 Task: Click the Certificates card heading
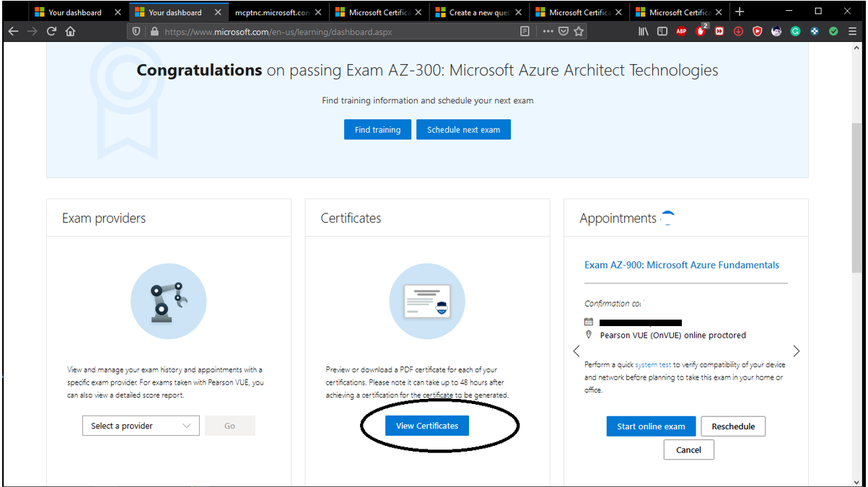coord(351,218)
